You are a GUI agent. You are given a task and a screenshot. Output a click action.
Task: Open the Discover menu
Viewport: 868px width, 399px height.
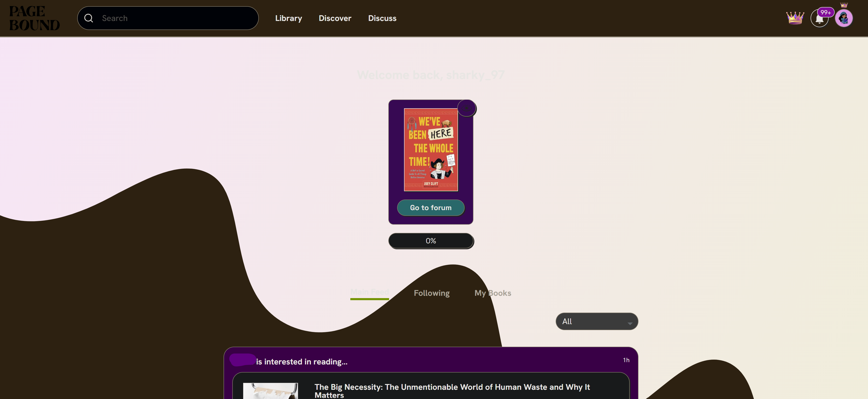[335, 18]
